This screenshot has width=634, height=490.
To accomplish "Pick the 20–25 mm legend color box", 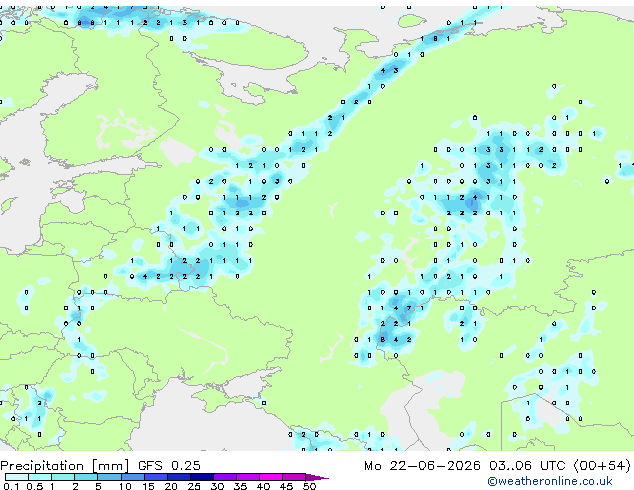I will click(178, 477).
